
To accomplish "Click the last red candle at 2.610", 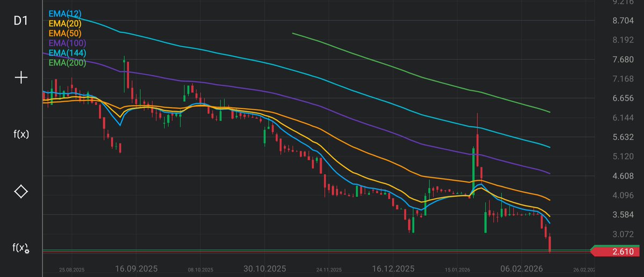I will pyautogui.click(x=550, y=244).
